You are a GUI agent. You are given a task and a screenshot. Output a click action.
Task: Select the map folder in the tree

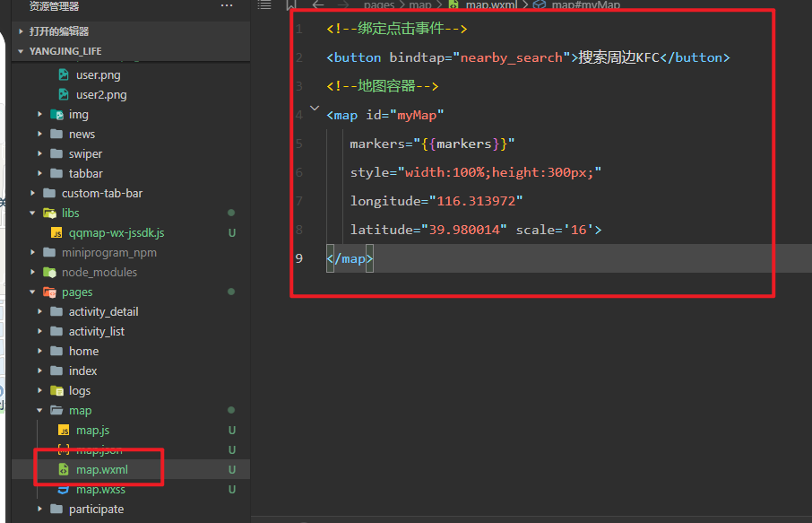coord(81,410)
